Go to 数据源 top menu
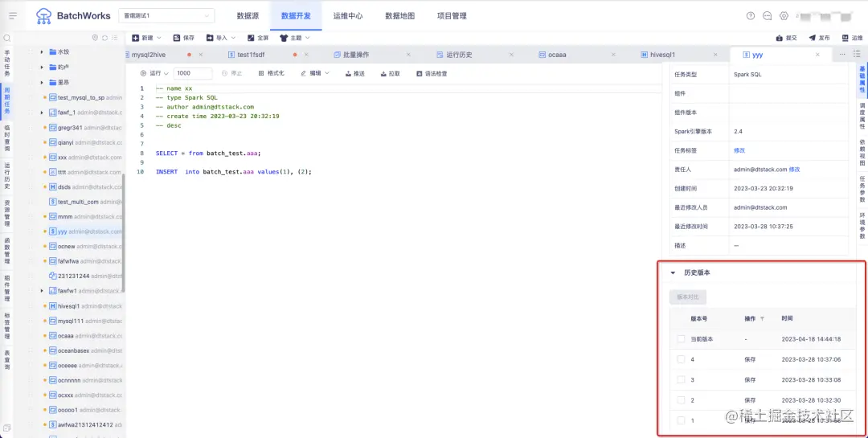The width and height of the screenshot is (868, 438). point(248,16)
